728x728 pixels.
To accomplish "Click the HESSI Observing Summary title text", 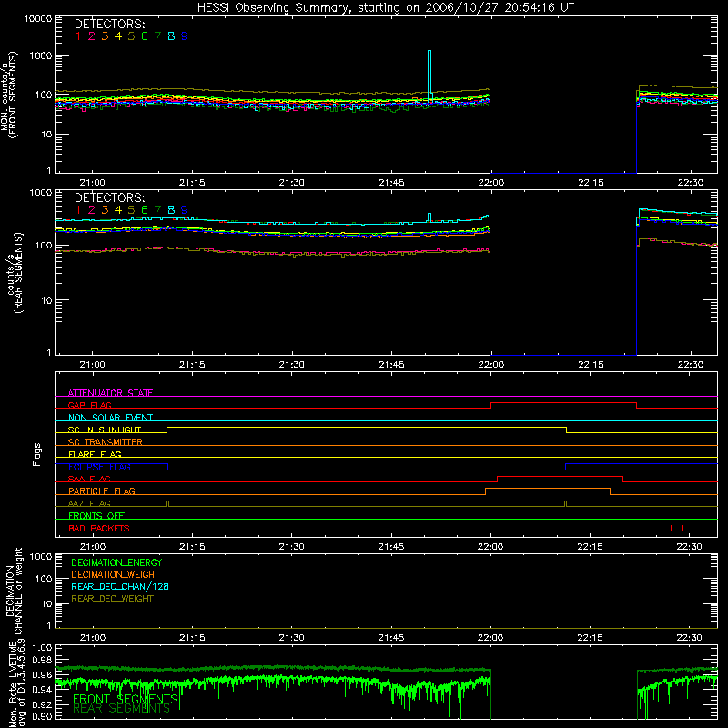I will pyautogui.click(x=385, y=8).
